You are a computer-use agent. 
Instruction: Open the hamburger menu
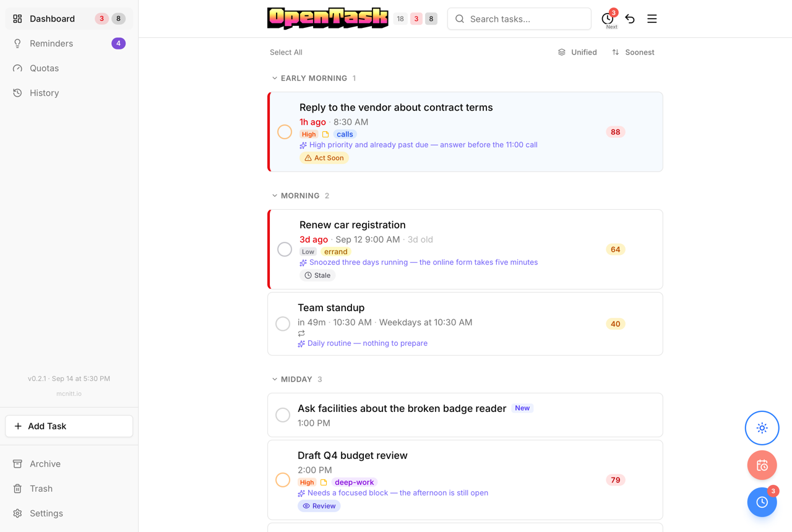652,19
